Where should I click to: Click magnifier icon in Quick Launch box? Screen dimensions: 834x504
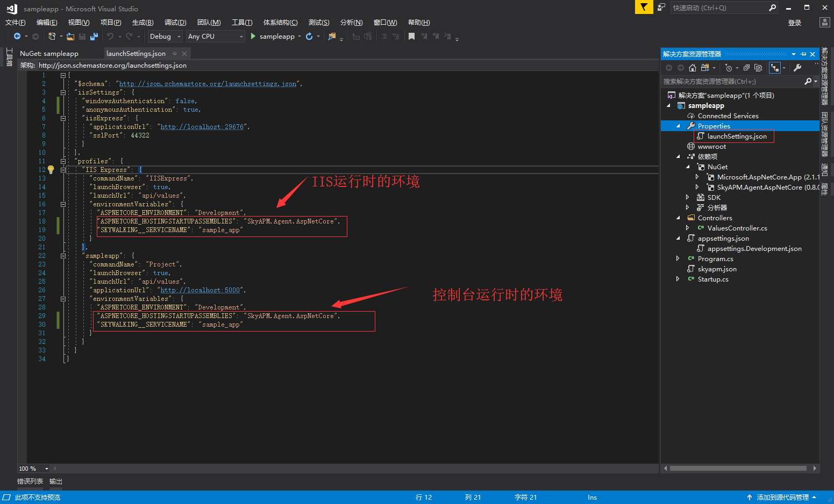click(773, 8)
